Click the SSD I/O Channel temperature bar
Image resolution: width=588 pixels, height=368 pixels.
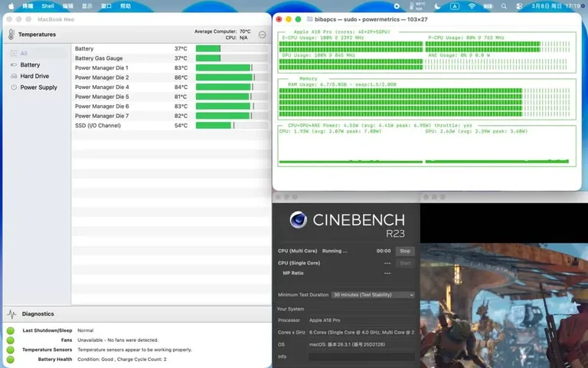pos(232,126)
